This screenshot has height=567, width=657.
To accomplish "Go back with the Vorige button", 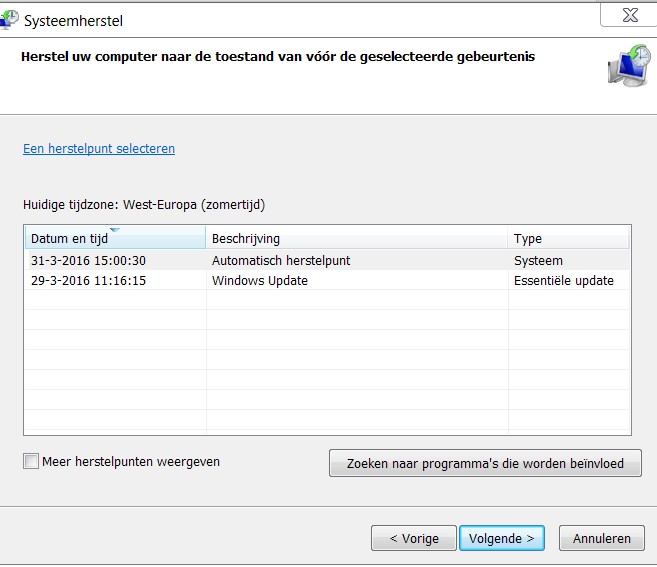I will [x=414, y=538].
